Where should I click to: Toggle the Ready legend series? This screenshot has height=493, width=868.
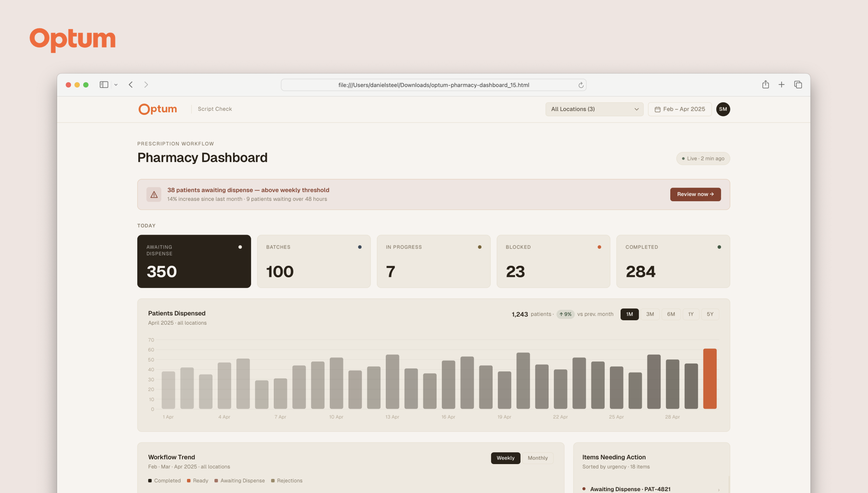pyautogui.click(x=197, y=480)
